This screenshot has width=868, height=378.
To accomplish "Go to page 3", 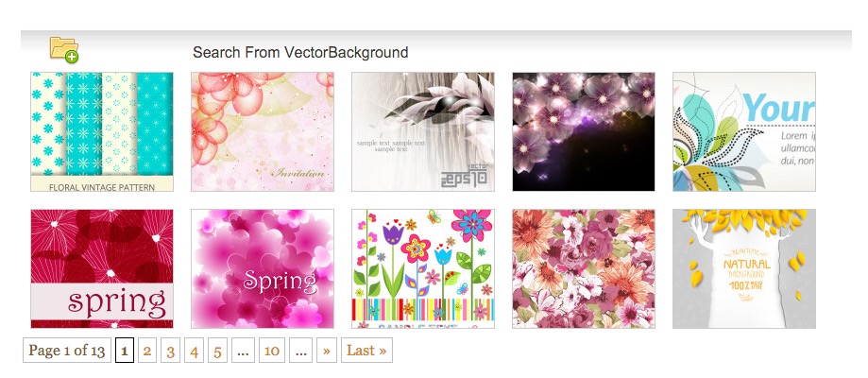I will pyautogui.click(x=171, y=351).
